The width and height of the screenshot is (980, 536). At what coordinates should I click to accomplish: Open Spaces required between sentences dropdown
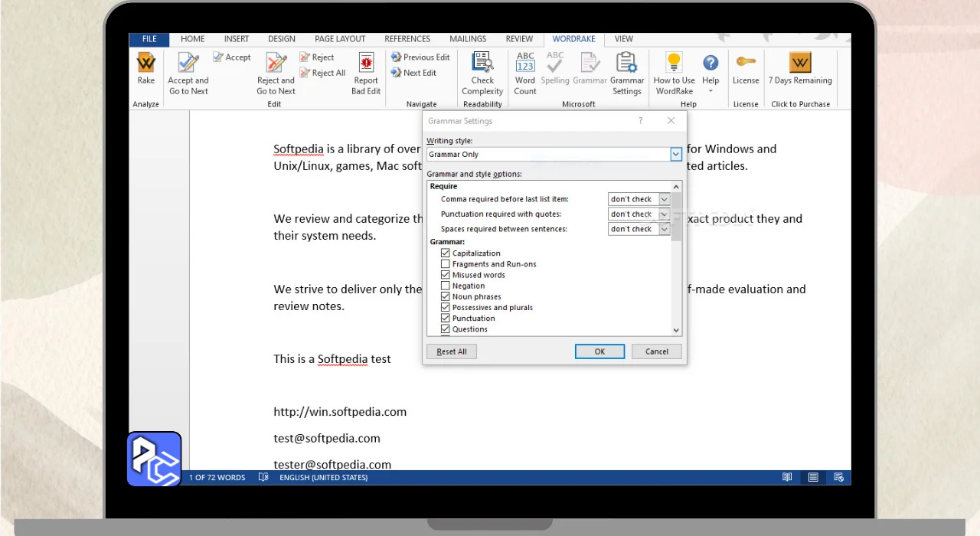(x=664, y=229)
